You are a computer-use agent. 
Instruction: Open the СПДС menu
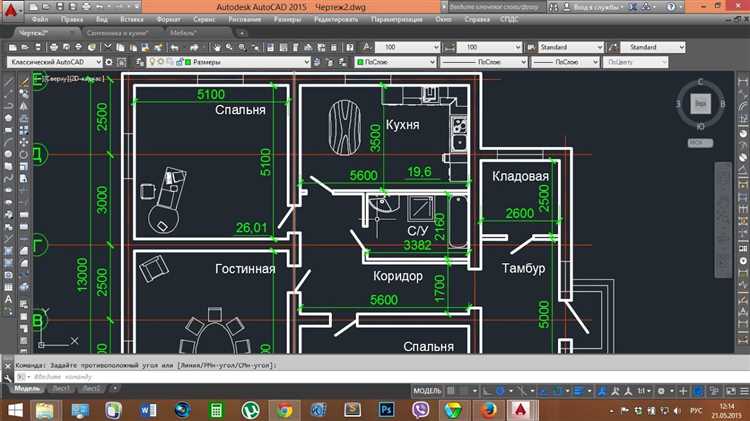[x=509, y=20]
